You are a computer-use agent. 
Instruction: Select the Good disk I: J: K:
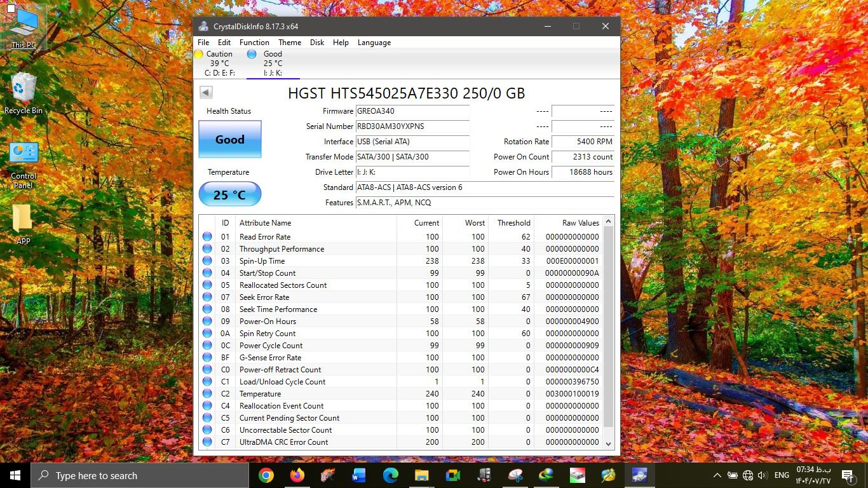pos(272,64)
